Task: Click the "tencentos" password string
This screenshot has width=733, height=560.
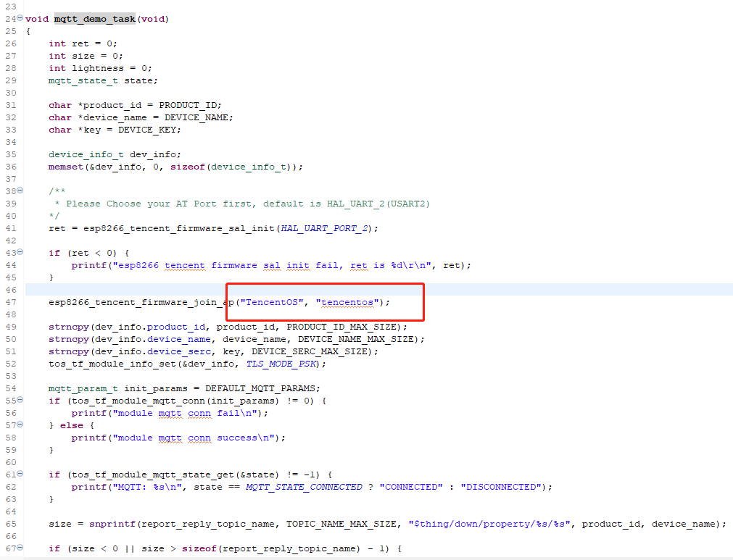Action: pos(347,302)
